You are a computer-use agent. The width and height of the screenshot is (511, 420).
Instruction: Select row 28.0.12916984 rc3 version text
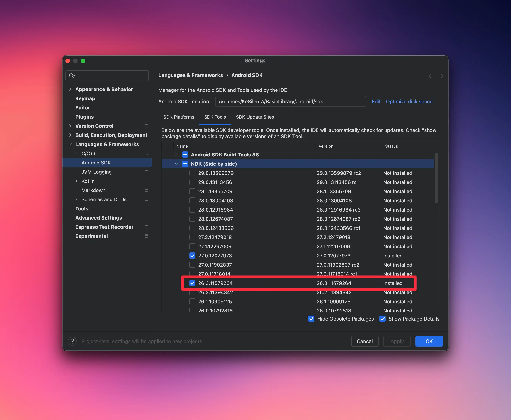click(338, 210)
